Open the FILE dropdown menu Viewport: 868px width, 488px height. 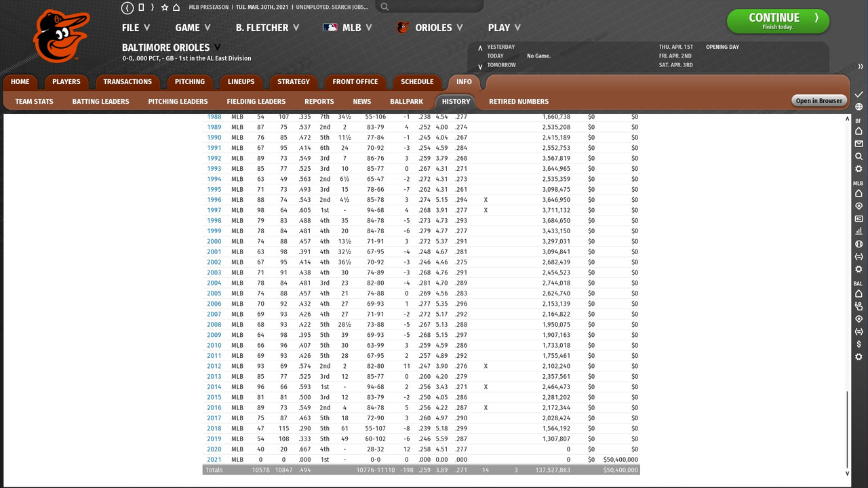tap(136, 28)
